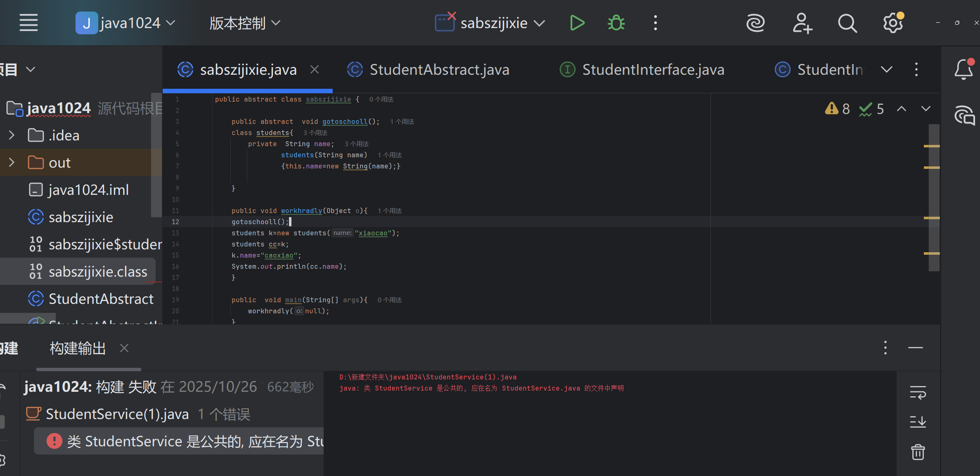Screen dimensions: 980x476
Task: Toggle scroll to end in build output
Action: point(918,422)
